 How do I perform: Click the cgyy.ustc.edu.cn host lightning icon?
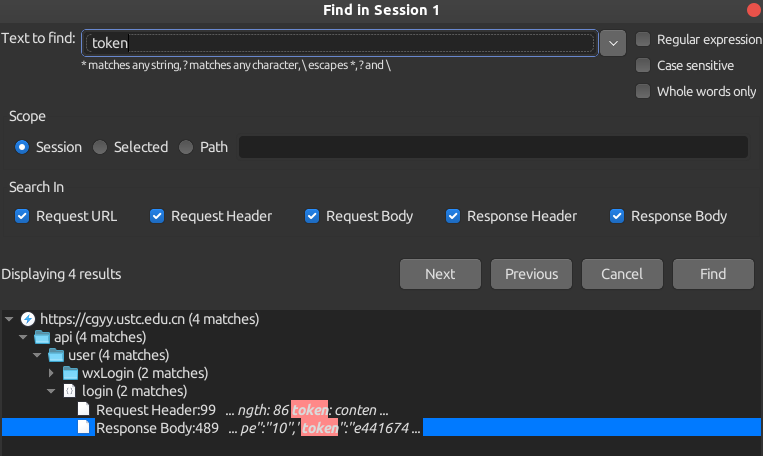28,319
